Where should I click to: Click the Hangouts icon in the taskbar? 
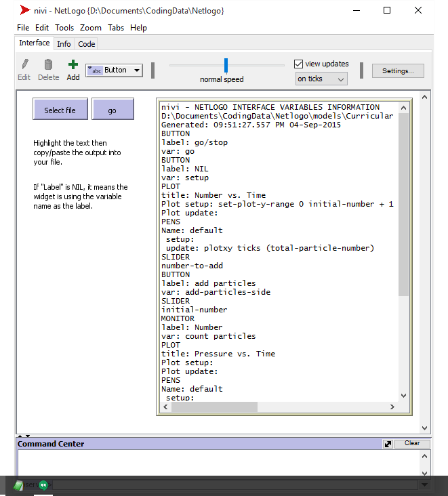click(43, 485)
